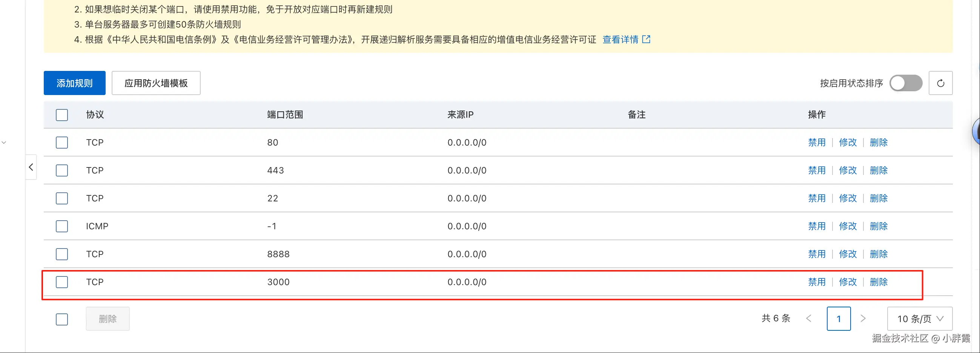The image size is (980, 353).
Task: Modify the TCP 22 rule
Action: point(848,198)
